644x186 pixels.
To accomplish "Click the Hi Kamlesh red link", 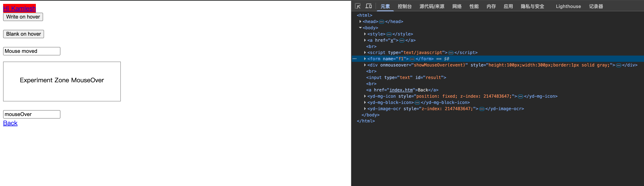I will click(x=19, y=8).
